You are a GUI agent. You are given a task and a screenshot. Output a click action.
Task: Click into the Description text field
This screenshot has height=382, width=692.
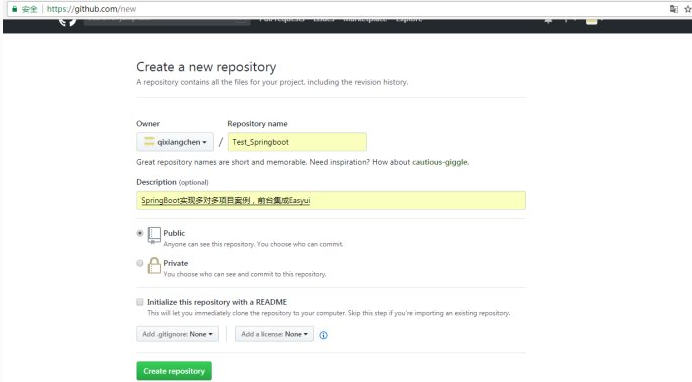click(x=331, y=200)
